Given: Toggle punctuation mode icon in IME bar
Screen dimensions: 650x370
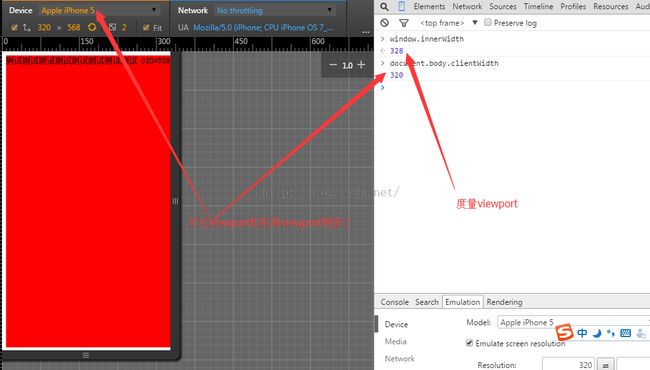Looking at the screenshot, I should [611, 333].
